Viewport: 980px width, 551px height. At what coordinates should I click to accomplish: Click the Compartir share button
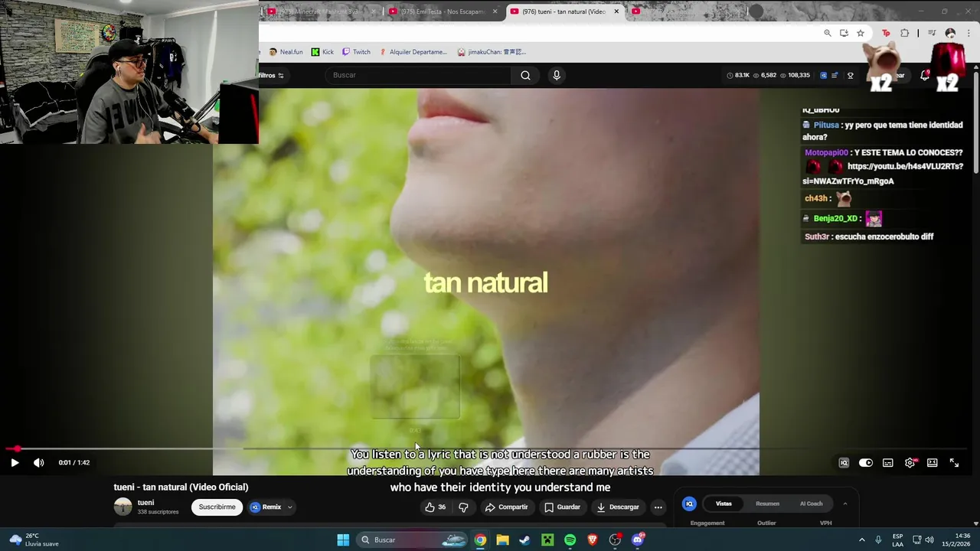tap(507, 507)
